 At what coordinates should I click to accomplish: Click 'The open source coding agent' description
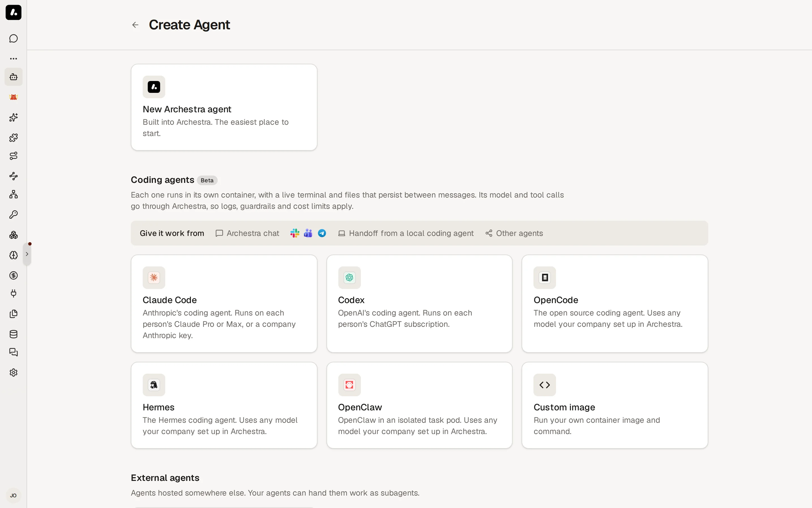click(608, 319)
